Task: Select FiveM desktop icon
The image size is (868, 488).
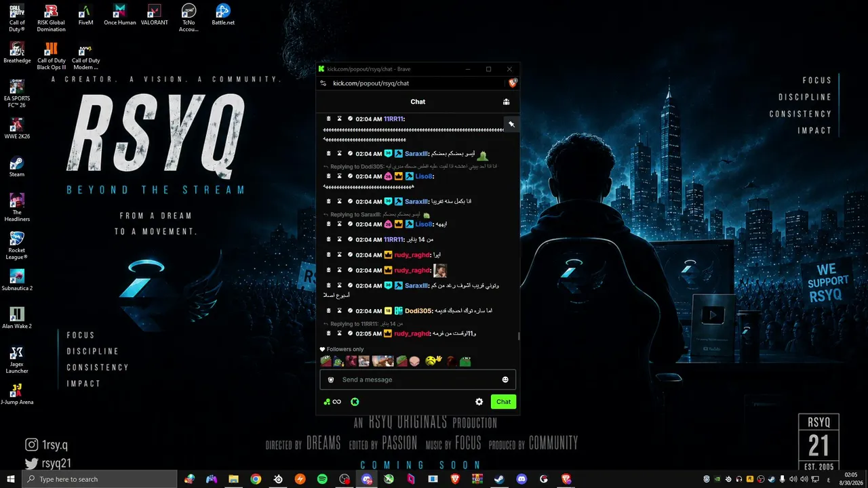Action: coord(85,15)
